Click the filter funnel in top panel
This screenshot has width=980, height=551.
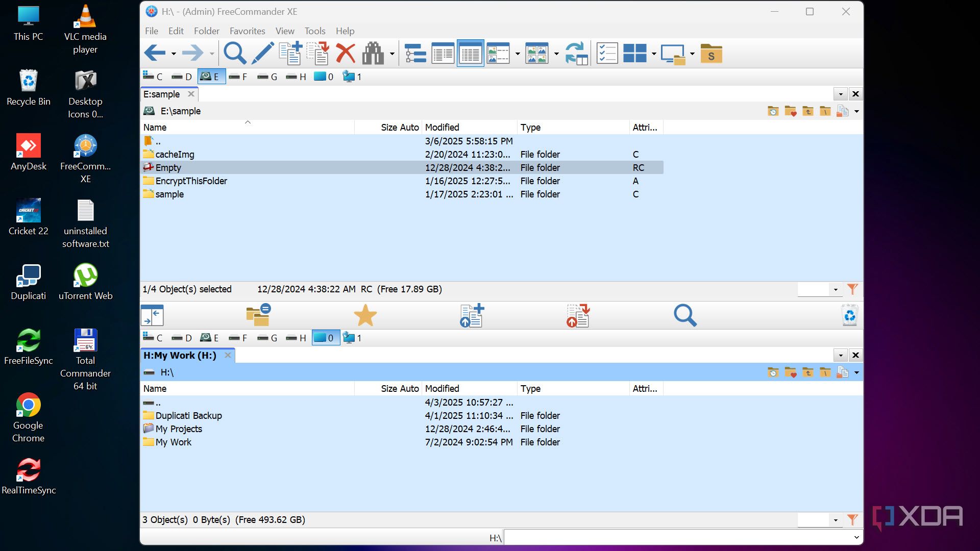pos(852,289)
